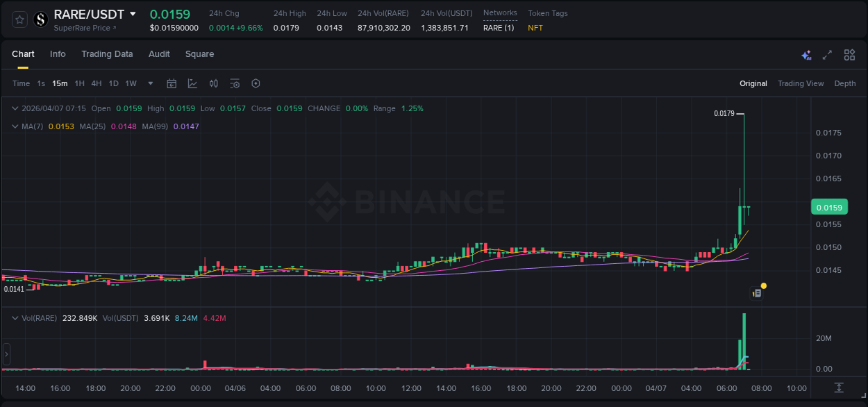Open chart settings via the gear-list icon
868x407 pixels.
click(235, 83)
